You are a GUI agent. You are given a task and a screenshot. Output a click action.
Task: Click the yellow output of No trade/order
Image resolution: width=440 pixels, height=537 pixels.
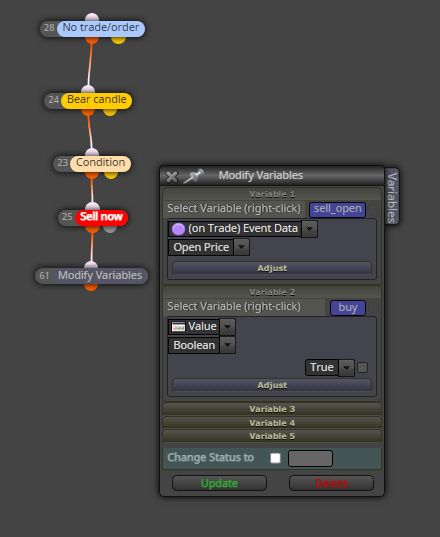pyautogui.click(x=118, y=40)
